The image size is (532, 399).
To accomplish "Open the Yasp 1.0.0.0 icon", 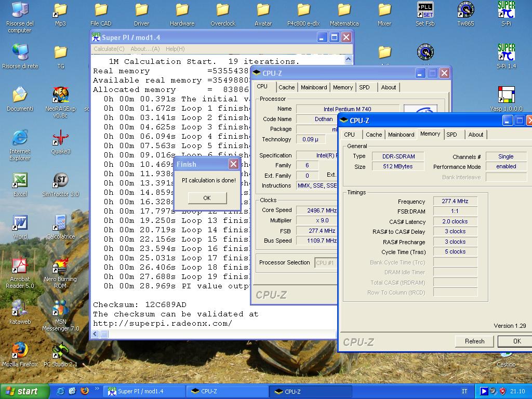I will point(506,95).
